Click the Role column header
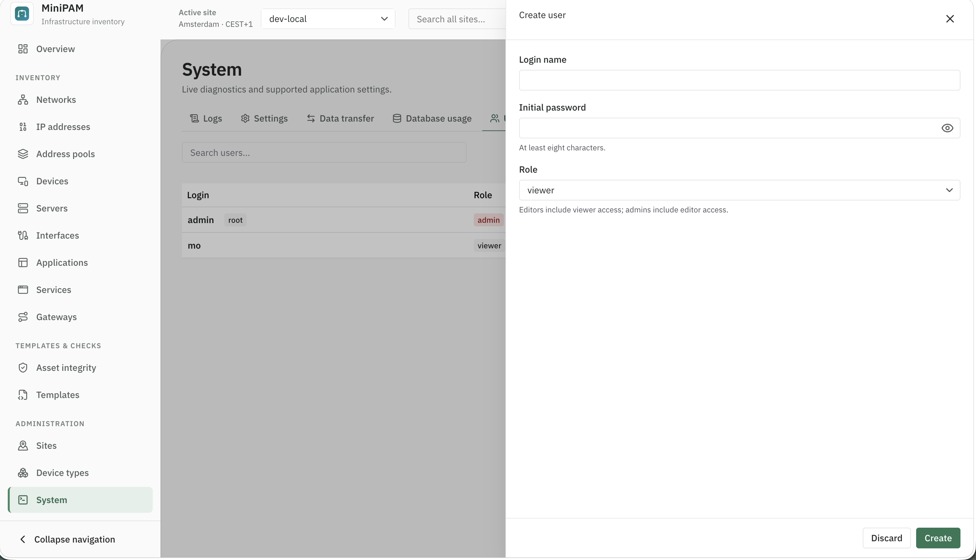976x560 pixels. 482,195
